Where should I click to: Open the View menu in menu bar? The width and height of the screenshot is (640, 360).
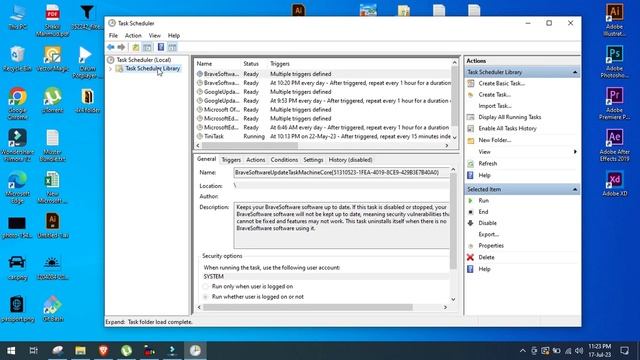tap(155, 36)
